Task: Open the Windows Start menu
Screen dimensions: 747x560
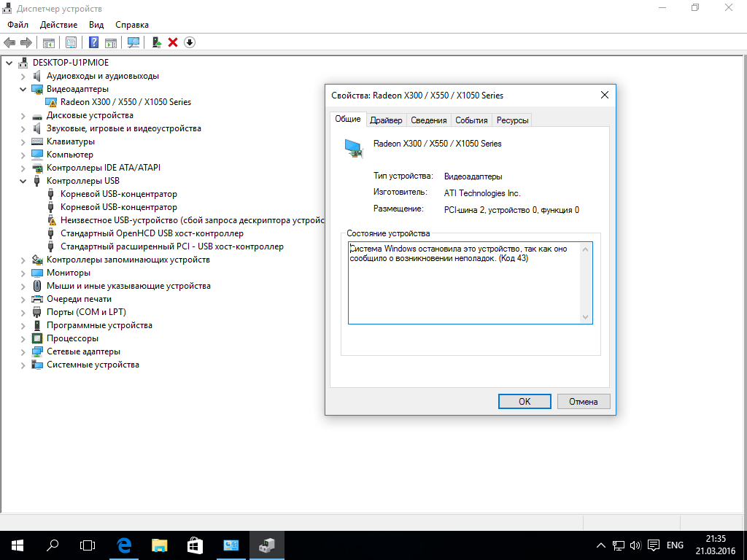Action: 18,545
